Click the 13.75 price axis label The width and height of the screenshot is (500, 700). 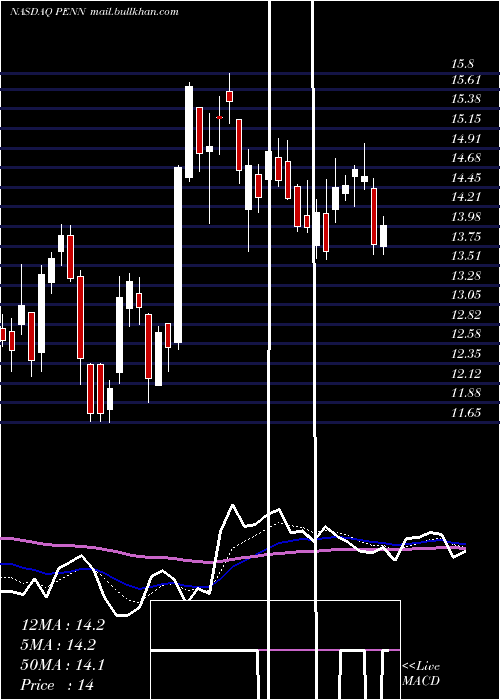(x=466, y=236)
